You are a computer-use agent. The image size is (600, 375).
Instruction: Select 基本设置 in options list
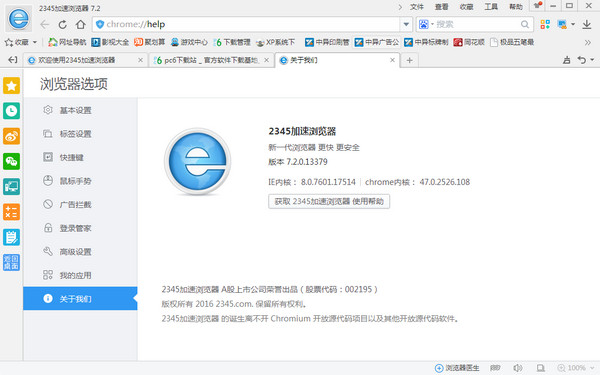tap(80, 110)
